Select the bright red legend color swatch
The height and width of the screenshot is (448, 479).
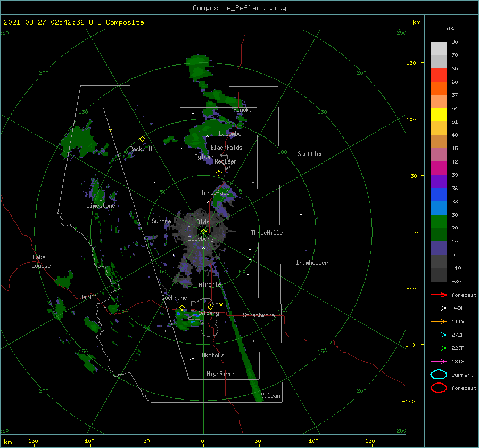click(x=439, y=75)
